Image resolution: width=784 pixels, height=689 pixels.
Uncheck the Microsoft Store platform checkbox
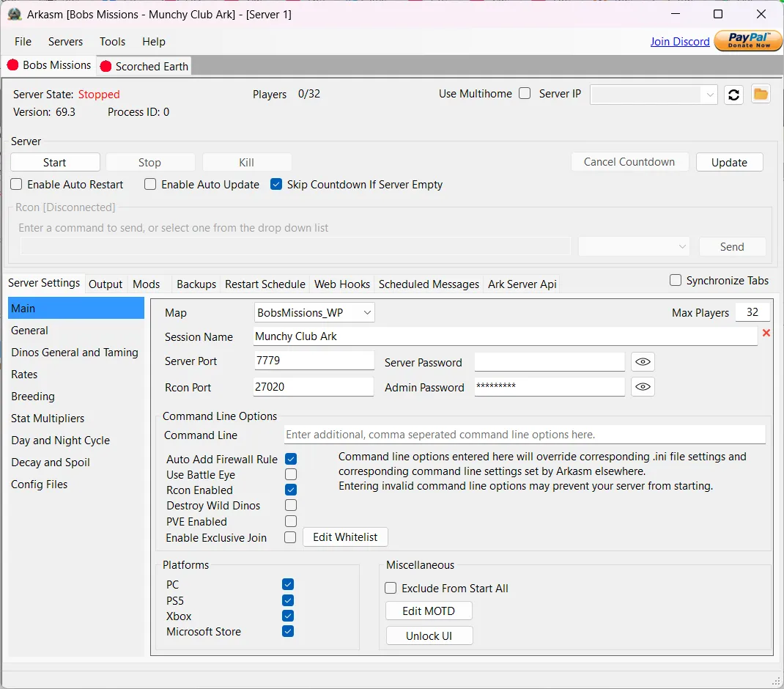[288, 631]
